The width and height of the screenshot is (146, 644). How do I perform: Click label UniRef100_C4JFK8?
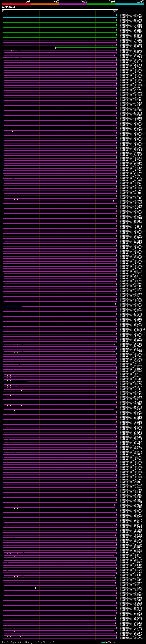click(x=131, y=575)
